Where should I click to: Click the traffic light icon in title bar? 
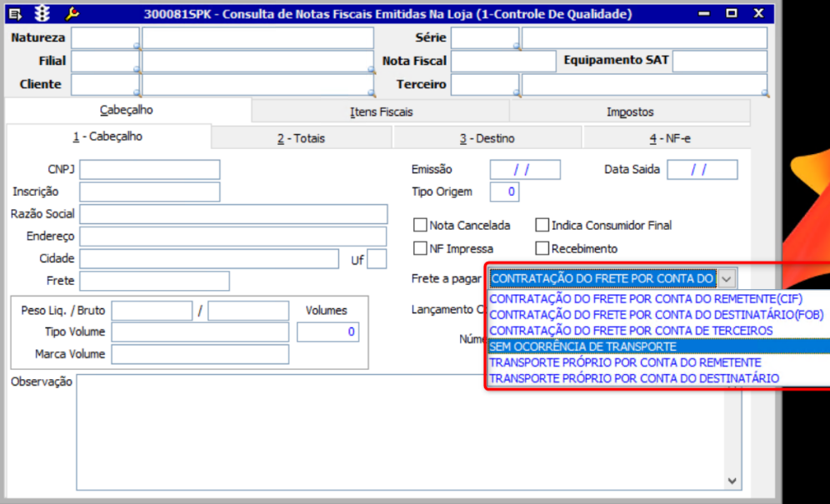click(x=42, y=14)
